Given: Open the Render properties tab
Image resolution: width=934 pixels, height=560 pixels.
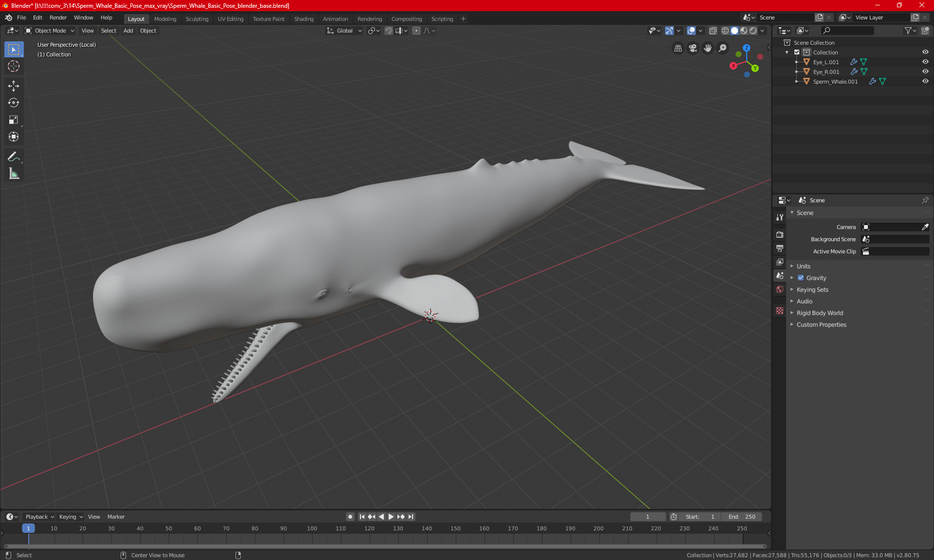Looking at the screenshot, I should coord(780,234).
